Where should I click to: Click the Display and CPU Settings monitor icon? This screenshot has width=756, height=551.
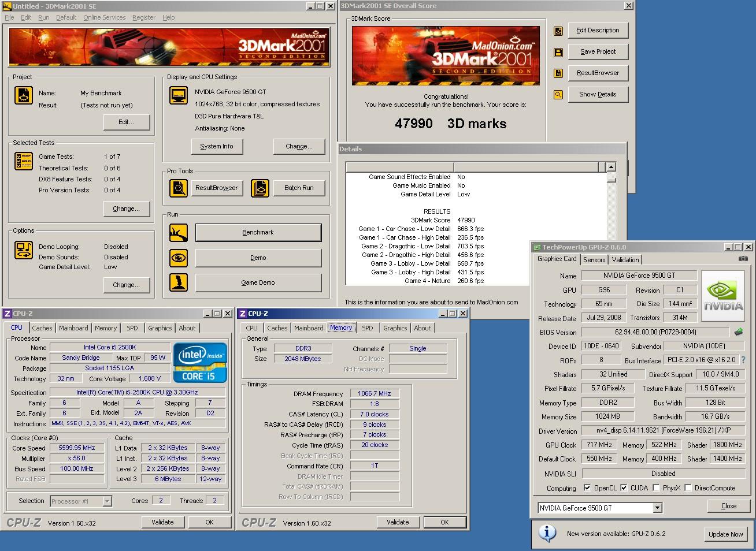(179, 96)
